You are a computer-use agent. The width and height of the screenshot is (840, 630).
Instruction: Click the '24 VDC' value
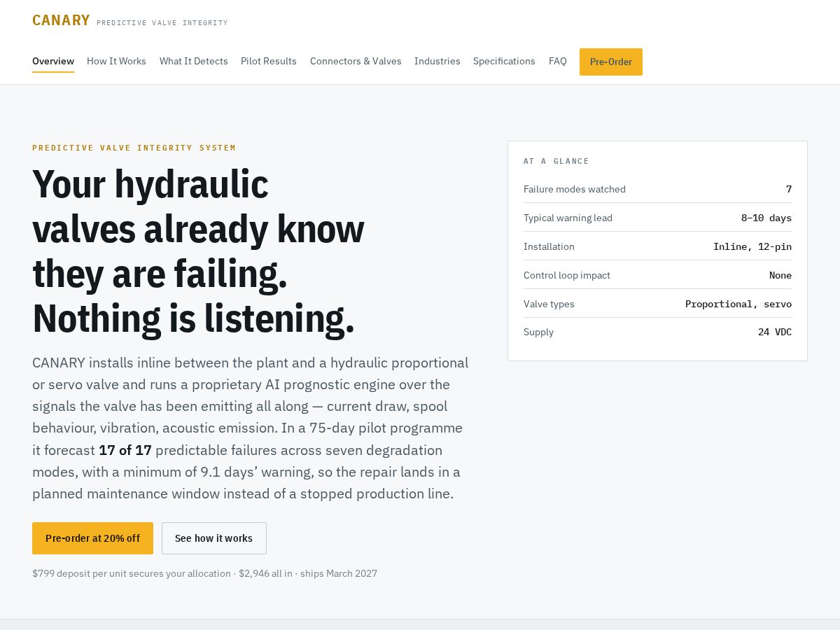(775, 332)
